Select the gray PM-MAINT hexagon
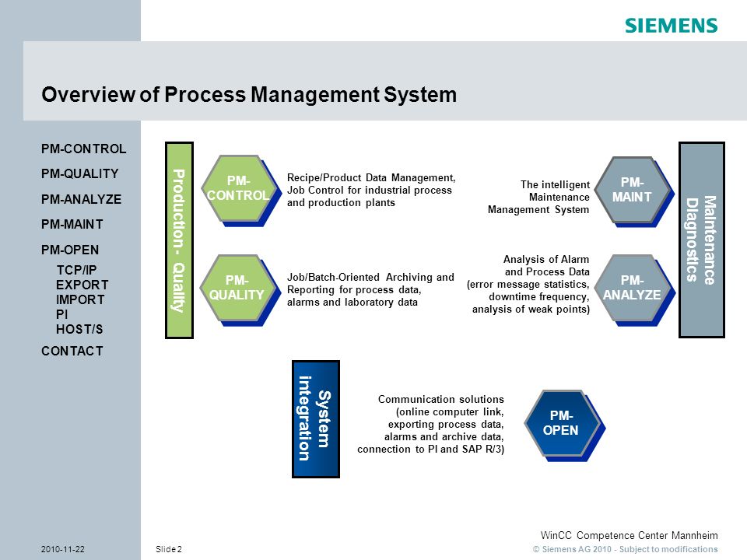The height and width of the screenshot is (560, 747). pyautogui.click(x=632, y=190)
